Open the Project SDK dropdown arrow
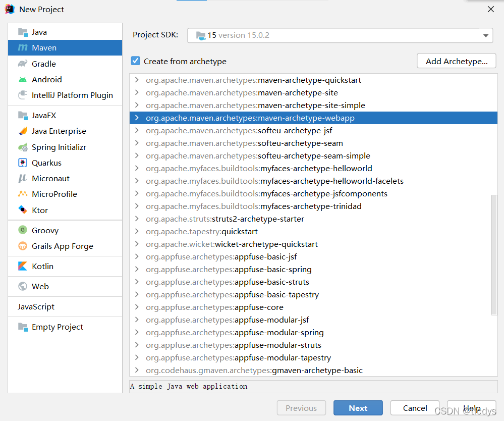 point(486,35)
